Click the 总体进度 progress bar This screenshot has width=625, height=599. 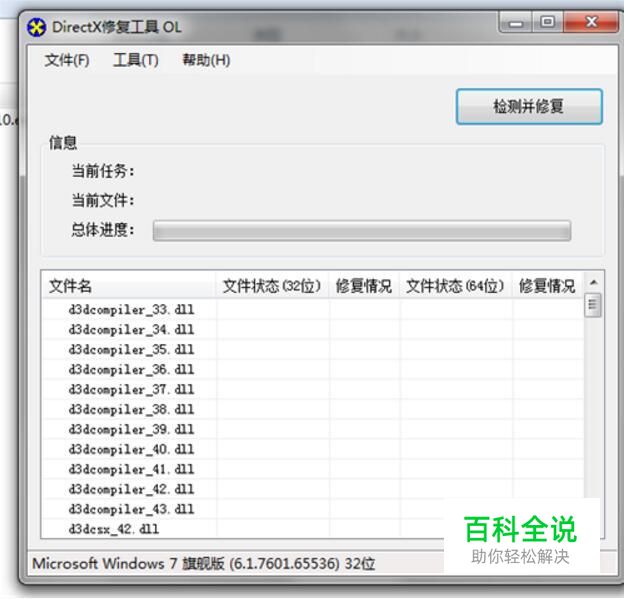[x=362, y=230]
